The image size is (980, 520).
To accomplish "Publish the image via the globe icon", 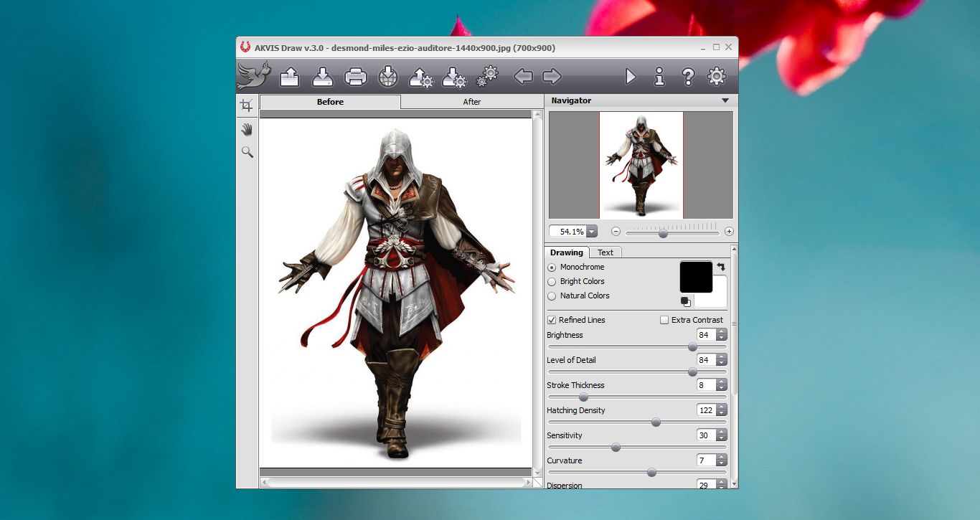I will 387,76.
